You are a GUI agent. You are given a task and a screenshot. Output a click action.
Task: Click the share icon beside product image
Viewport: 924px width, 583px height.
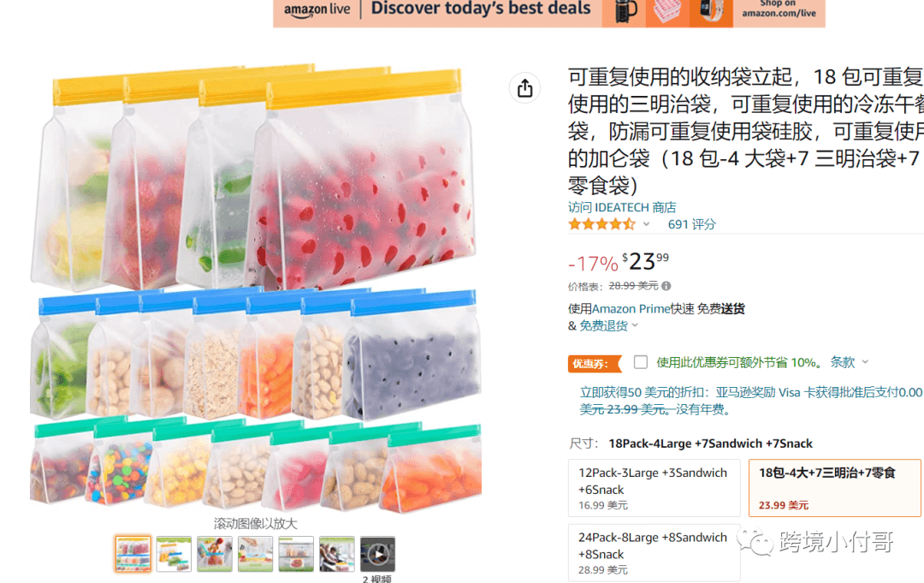(x=524, y=88)
